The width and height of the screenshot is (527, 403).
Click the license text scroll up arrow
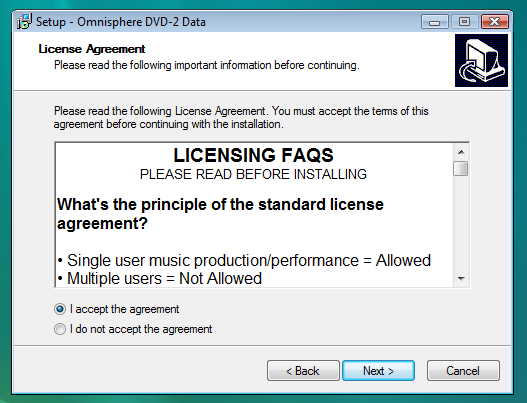(x=461, y=152)
